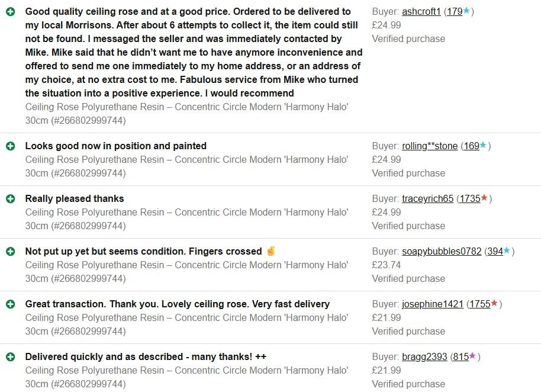Open the 394 feedback score link
Image resolution: width=541 pixels, height=392 pixels.
(495, 252)
